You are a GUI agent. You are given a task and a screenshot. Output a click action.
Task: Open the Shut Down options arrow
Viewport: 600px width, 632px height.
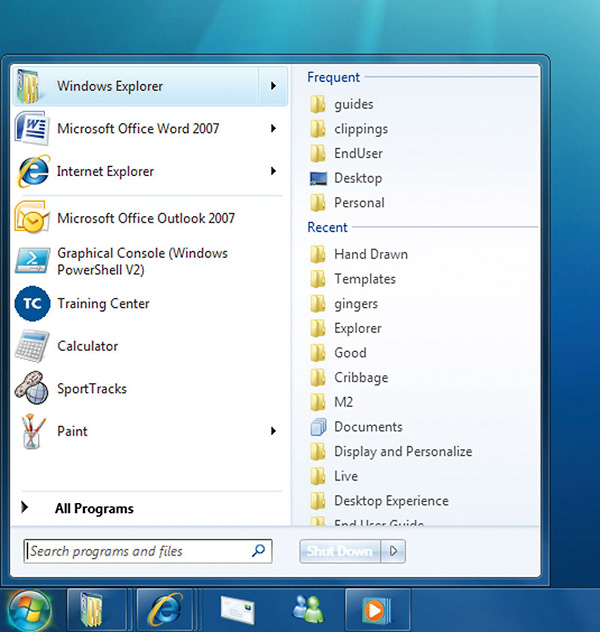[x=394, y=551]
